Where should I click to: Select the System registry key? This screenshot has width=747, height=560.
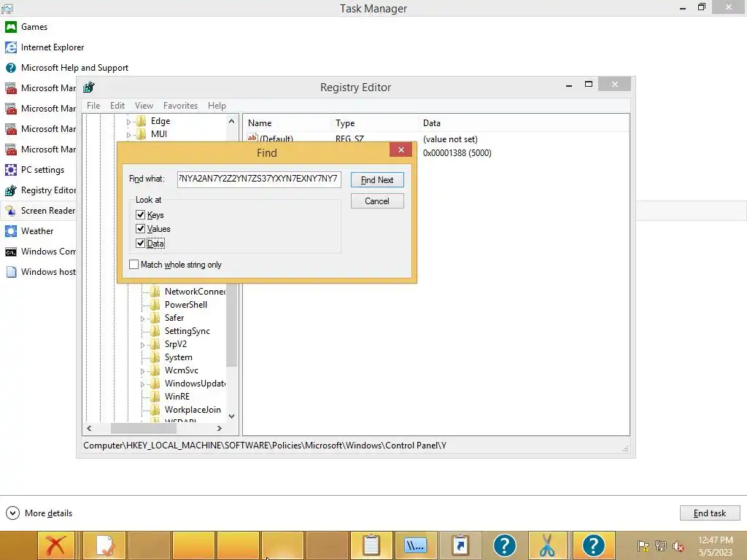pos(179,357)
